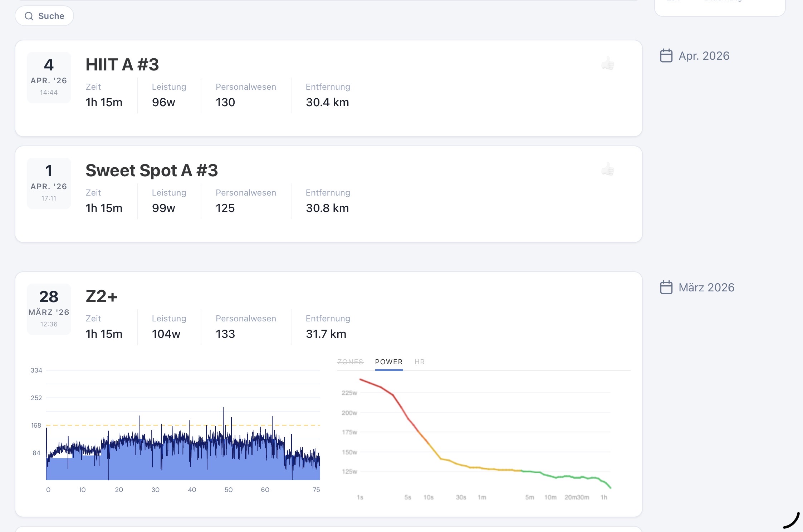
Task: Click the 4 Apr '26 date badge
Action: (x=49, y=77)
